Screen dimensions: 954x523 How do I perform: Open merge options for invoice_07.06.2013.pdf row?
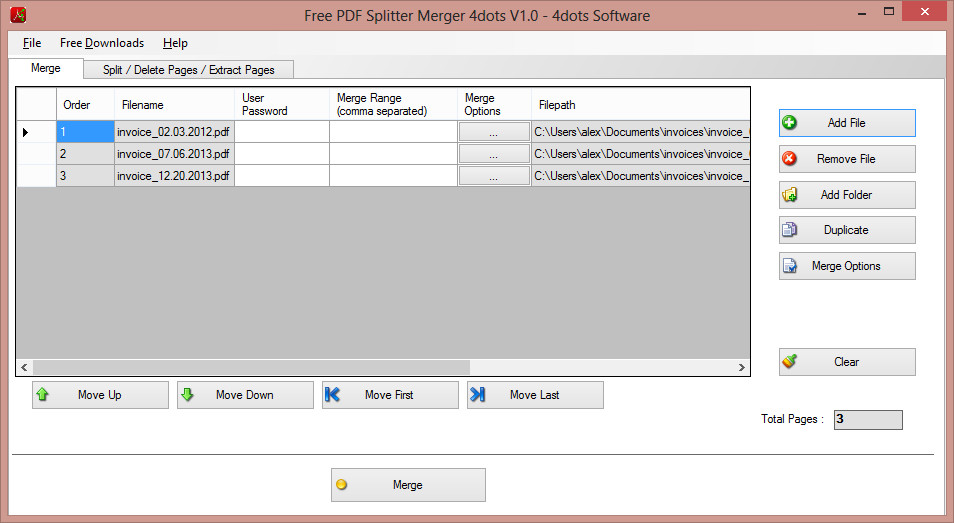(x=493, y=154)
